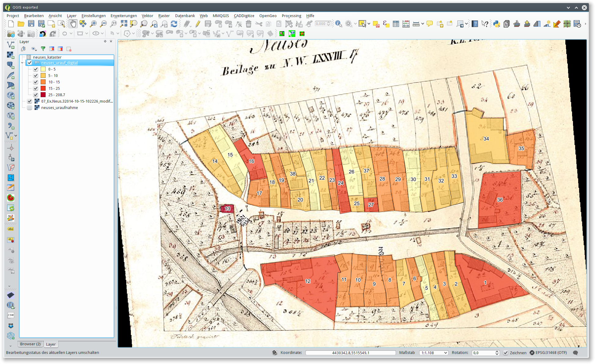Click Zoom Full extent icon
595x364 pixels.
point(124,24)
